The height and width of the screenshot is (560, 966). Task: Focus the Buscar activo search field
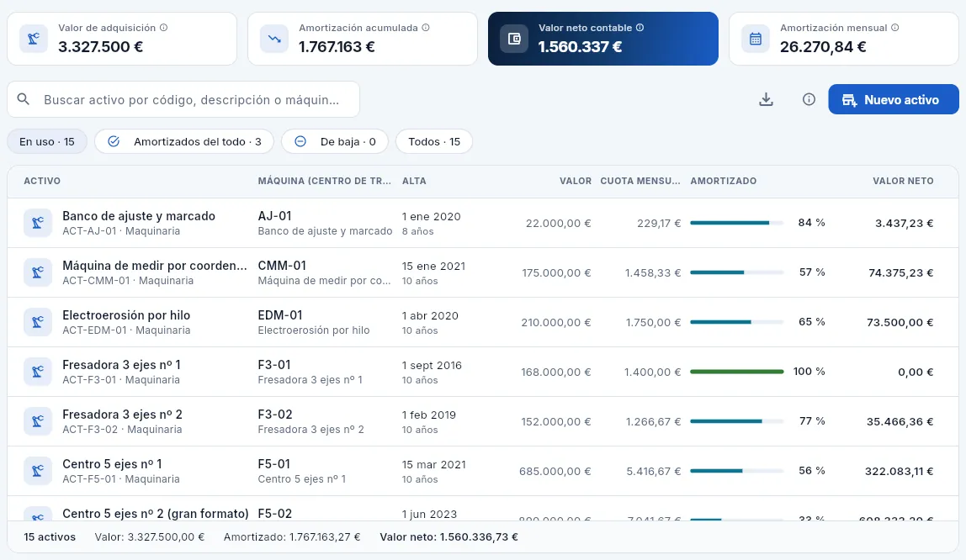(183, 99)
